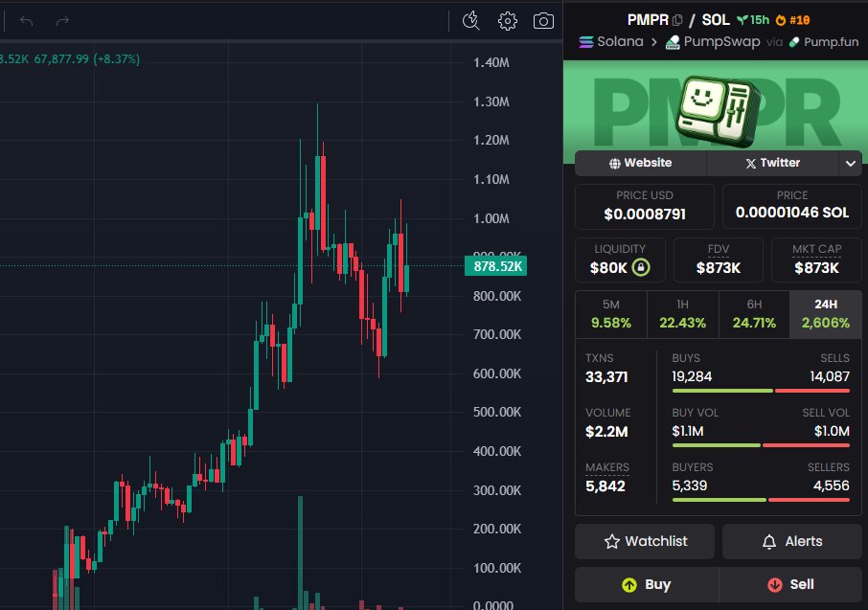Click the 1.00M price axis label
Image resolution: width=868 pixels, height=610 pixels.
[x=491, y=218]
